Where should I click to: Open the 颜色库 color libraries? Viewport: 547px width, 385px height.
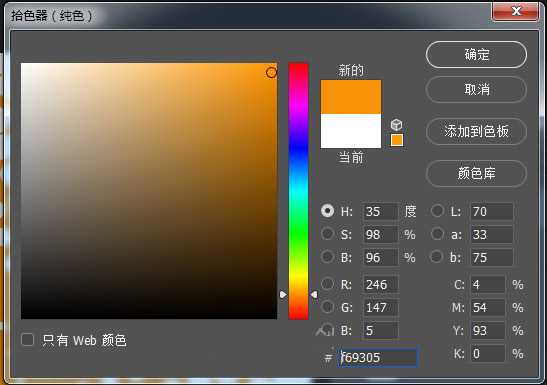coord(476,173)
